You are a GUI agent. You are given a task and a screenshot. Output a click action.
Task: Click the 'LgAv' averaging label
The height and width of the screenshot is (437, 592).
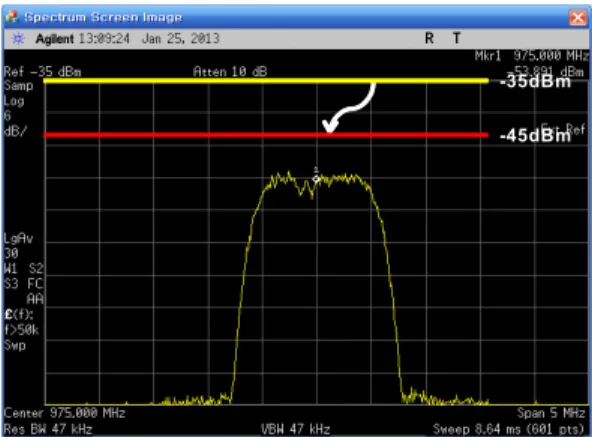tap(18, 239)
